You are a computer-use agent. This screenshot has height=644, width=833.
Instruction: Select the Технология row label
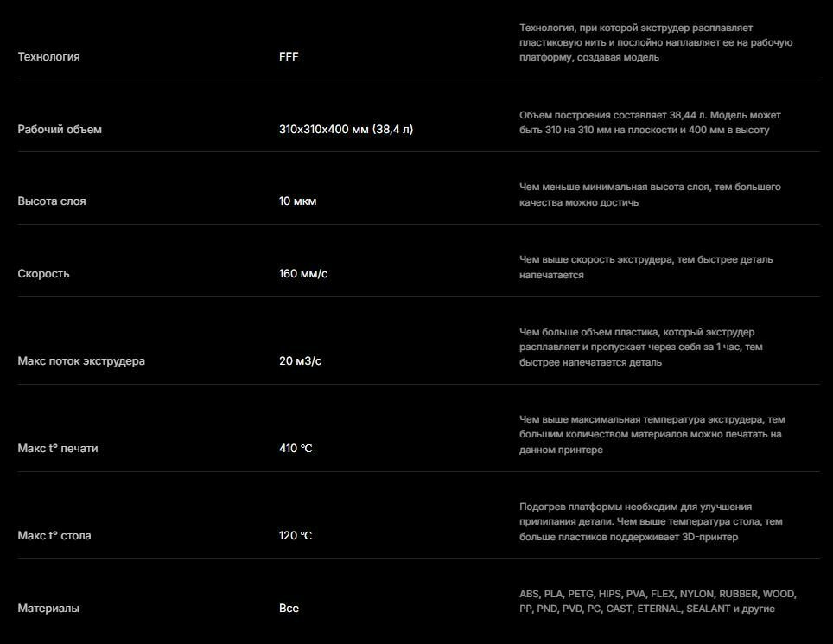click(x=49, y=57)
